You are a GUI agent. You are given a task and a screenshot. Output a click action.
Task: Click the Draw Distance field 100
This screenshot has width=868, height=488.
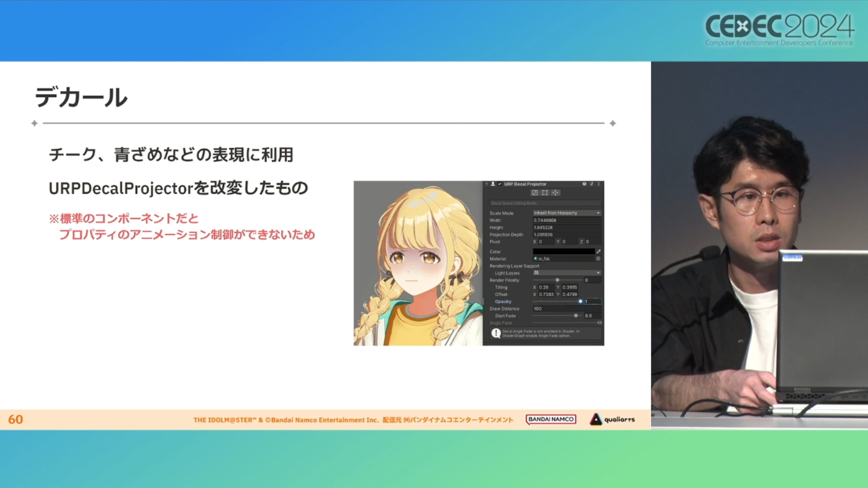tap(567, 309)
